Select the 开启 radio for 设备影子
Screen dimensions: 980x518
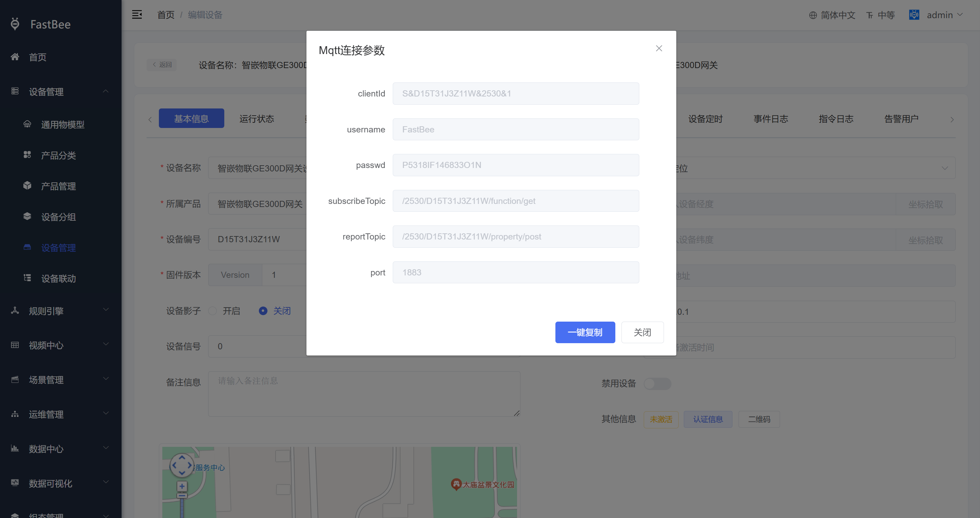(213, 311)
